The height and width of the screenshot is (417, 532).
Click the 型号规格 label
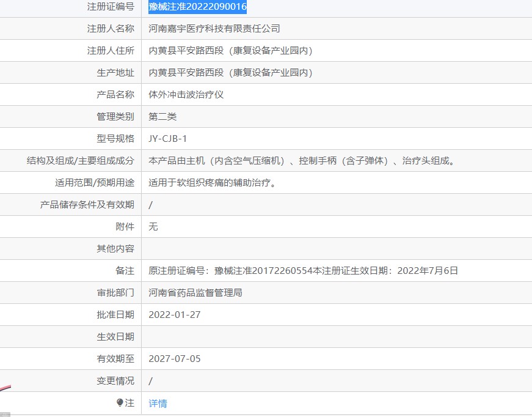click(115, 139)
